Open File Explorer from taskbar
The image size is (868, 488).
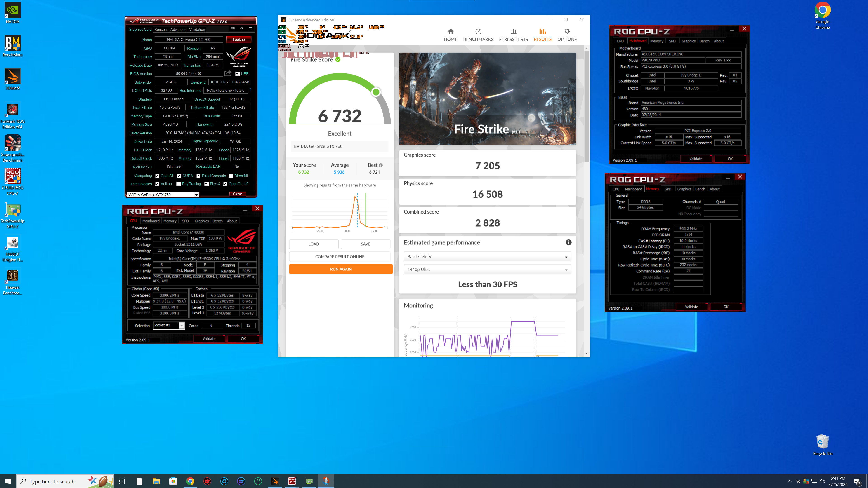pyautogui.click(x=156, y=481)
